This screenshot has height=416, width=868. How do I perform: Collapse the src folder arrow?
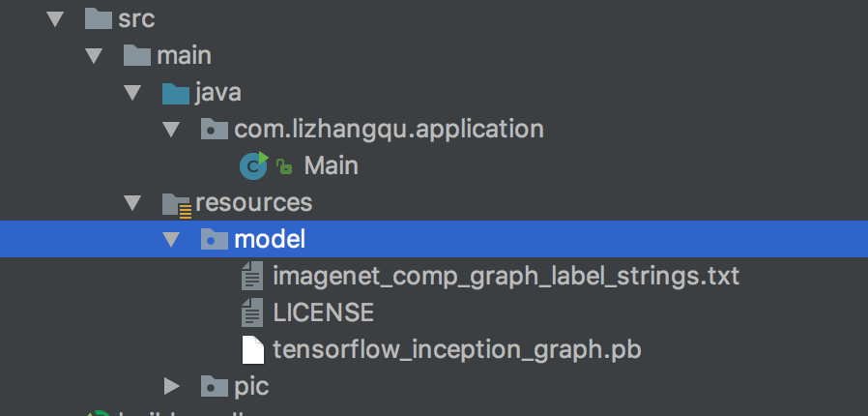55,18
